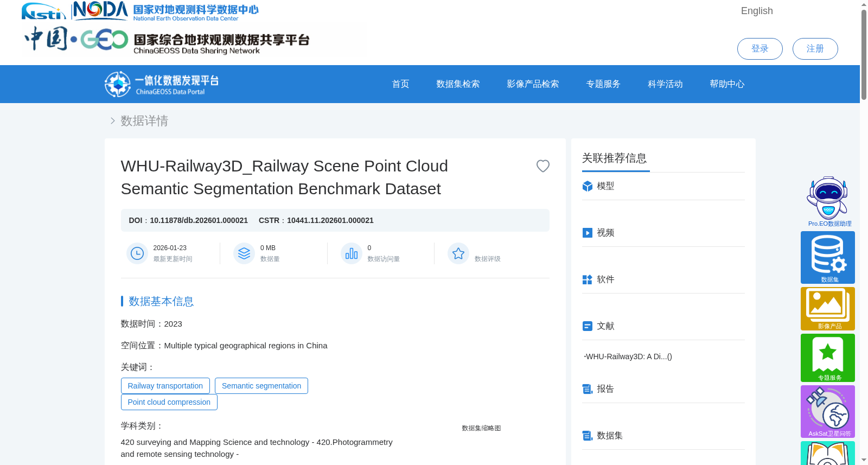
Task: Go to 首页 home tab
Action: pyautogui.click(x=400, y=84)
